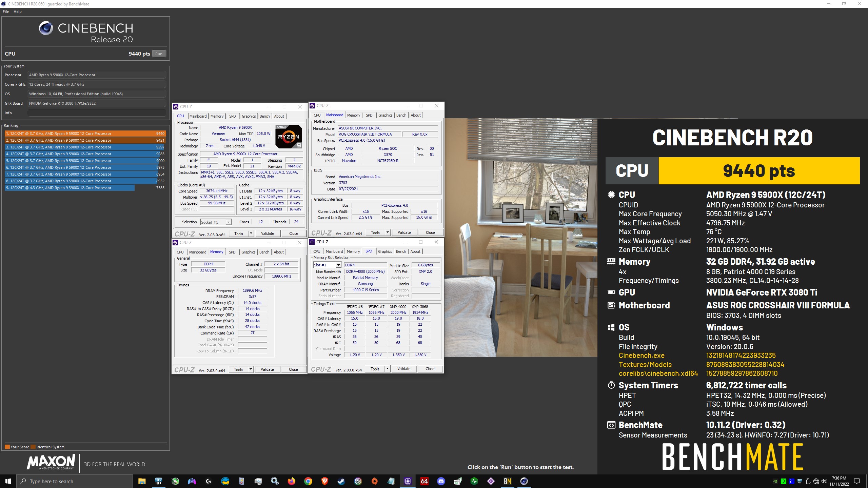868x488 pixels.
Task: Click the Core Speed 3674.14 MHz value
Action: click(x=217, y=191)
